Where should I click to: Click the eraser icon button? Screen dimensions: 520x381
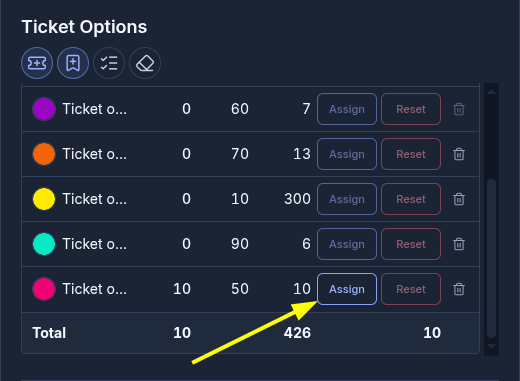point(145,63)
